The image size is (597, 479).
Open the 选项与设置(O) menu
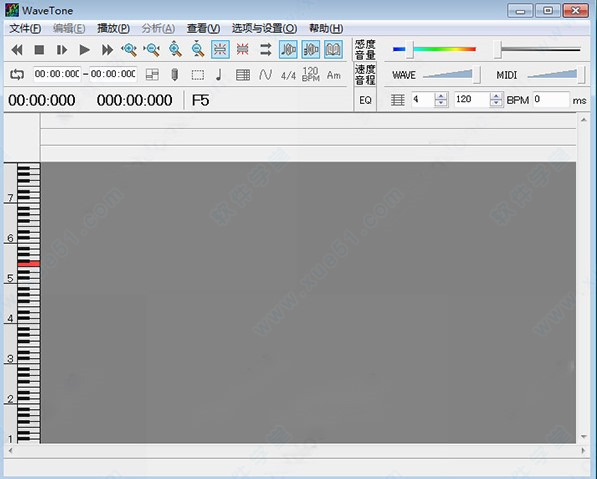[264, 29]
